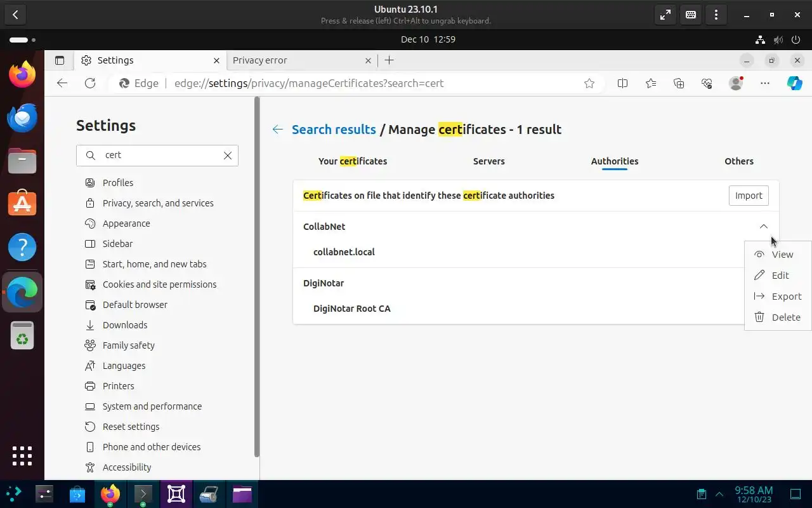
Task: Open Privacy, search, and services settings
Action: click(x=158, y=203)
